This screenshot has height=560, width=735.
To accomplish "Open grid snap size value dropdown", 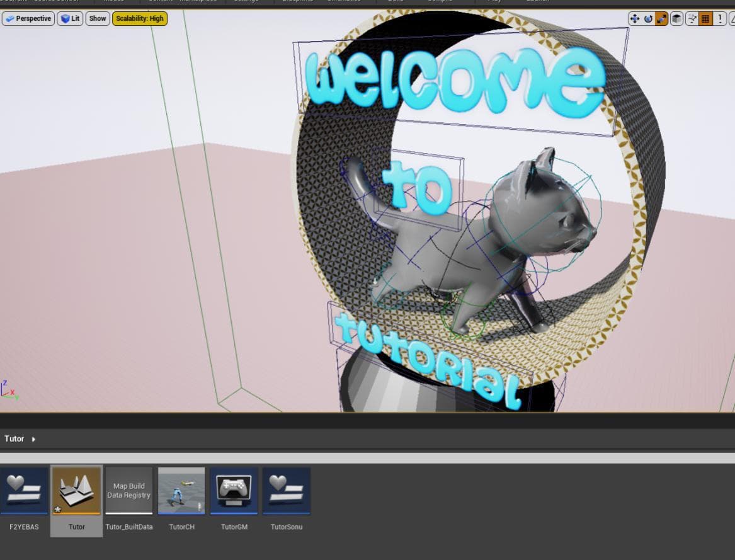I will [x=720, y=19].
